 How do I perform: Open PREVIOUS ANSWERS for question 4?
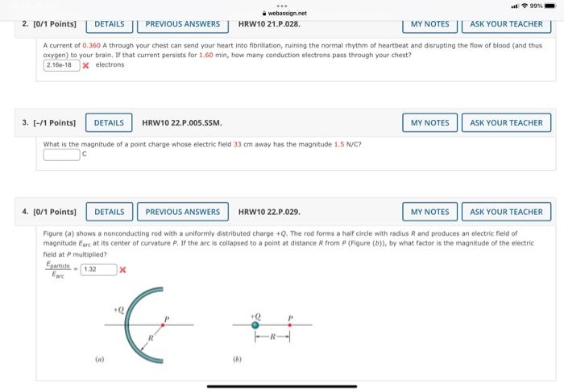(x=183, y=212)
